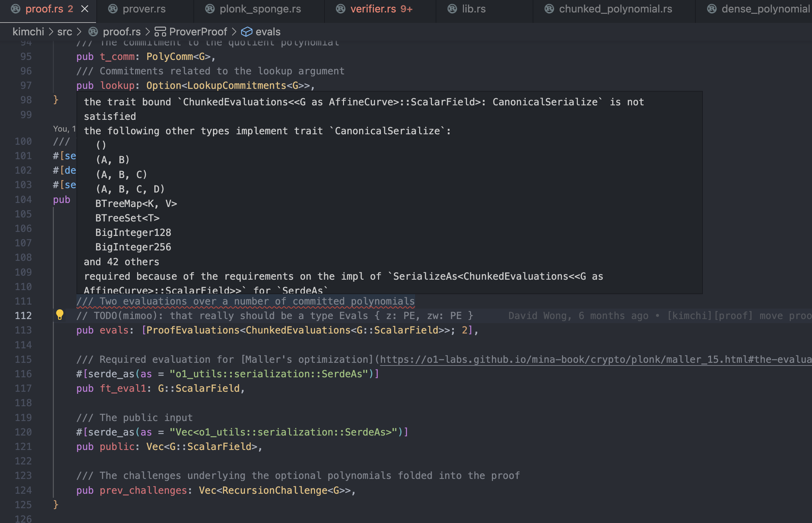Click the lightbulb quick-fix icon
The height and width of the screenshot is (523, 812).
(60, 315)
